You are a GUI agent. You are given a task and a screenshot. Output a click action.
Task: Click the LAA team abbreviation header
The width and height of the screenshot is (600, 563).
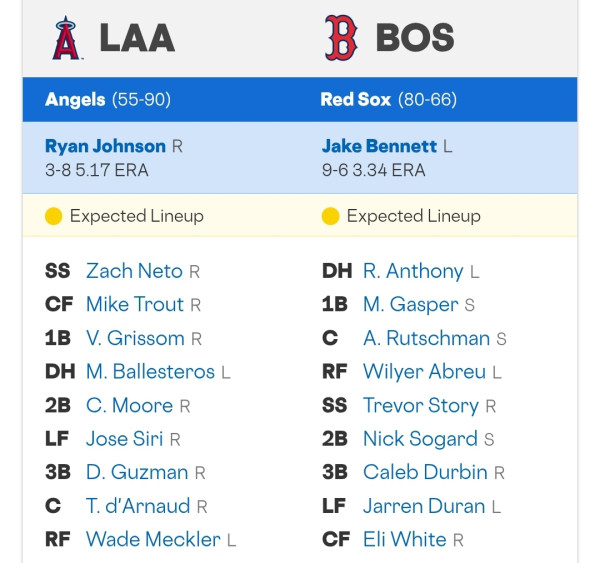pos(137,38)
